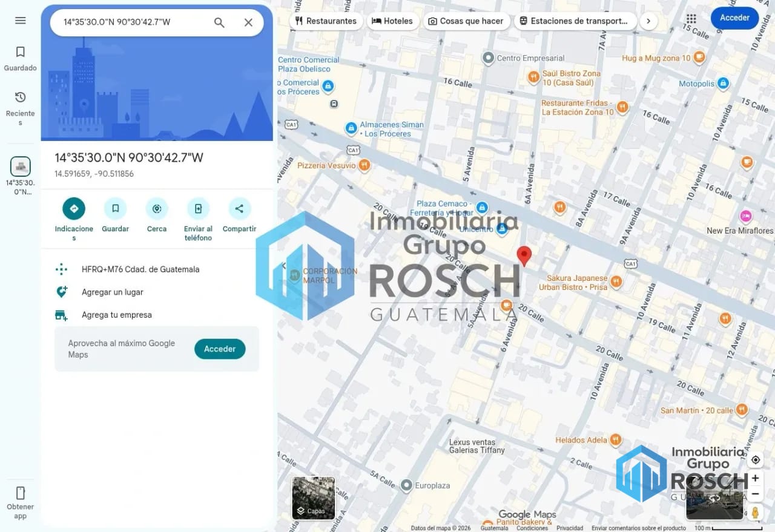Image resolution: width=775 pixels, height=532 pixels.
Task: Click the decimal coordinates 14.591659, -90.511856
Action: coord(94,174)
